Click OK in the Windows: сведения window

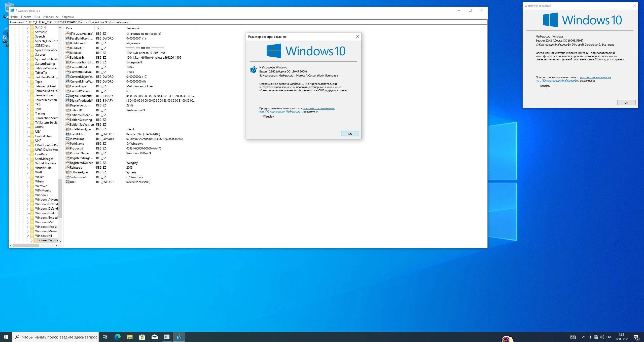(x=626, y=102)
